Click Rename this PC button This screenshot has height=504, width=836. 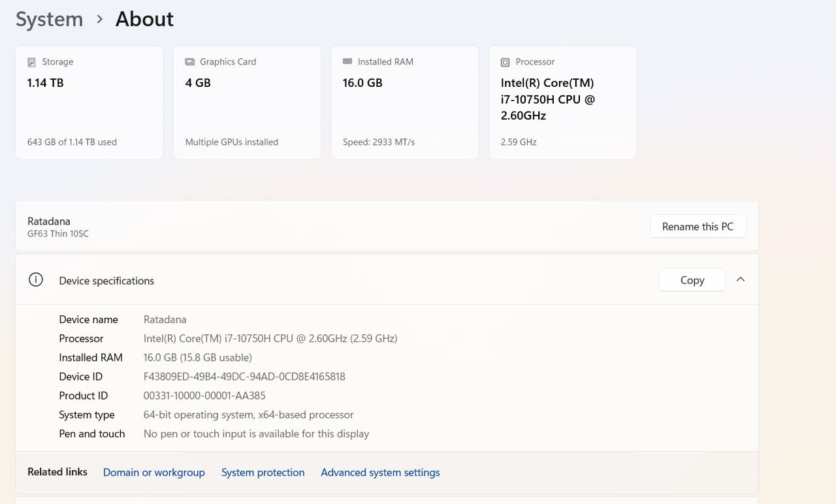pyautogui.click(x=698, y=227)
